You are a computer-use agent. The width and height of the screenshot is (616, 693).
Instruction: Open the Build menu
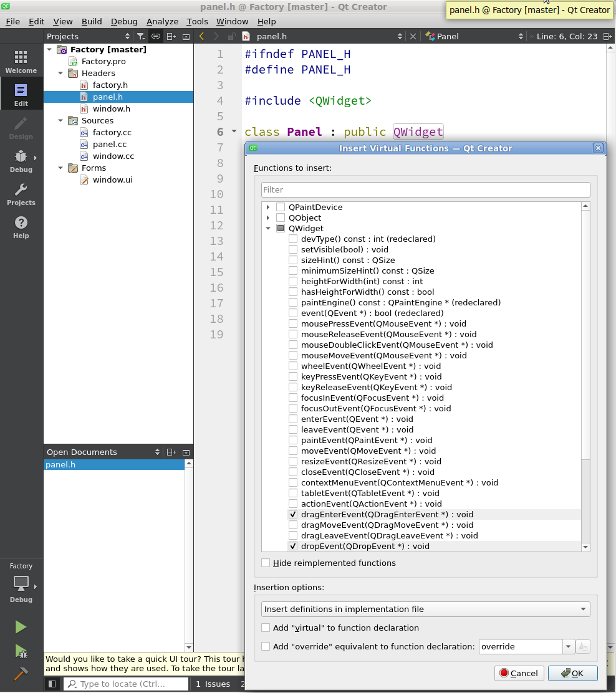pos(92,21)
